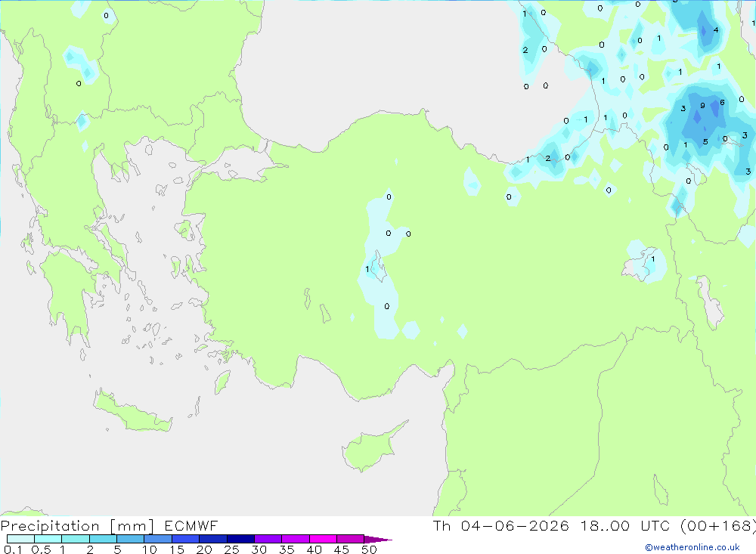Click the '[mm]' unit label

click(132, 526)
